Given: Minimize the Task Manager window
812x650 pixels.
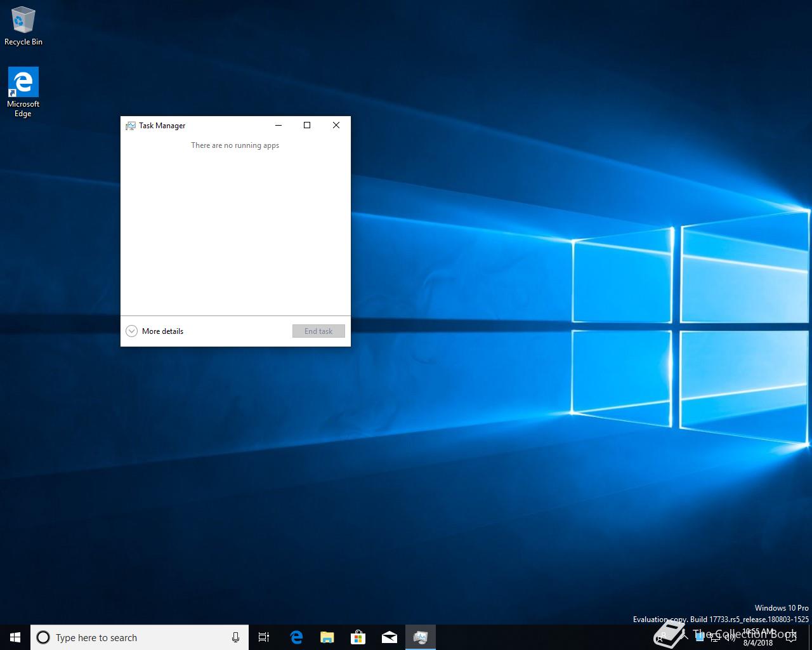Looking at the screenshot, I should click(x=278, y=125).
